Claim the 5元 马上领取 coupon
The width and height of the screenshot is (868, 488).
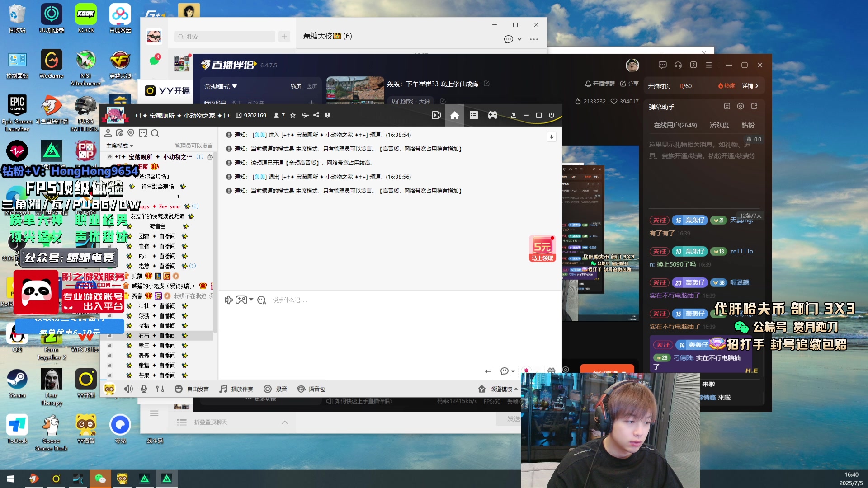542,249
